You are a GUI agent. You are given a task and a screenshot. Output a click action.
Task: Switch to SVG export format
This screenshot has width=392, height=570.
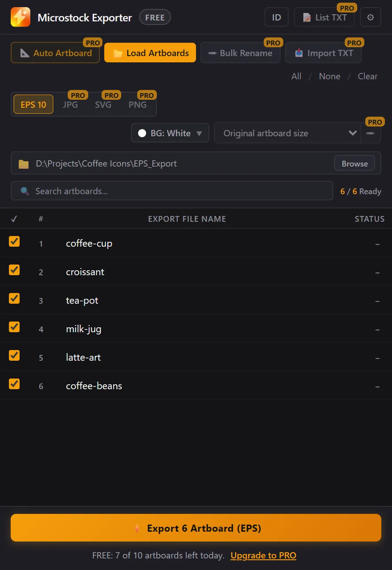103,105
